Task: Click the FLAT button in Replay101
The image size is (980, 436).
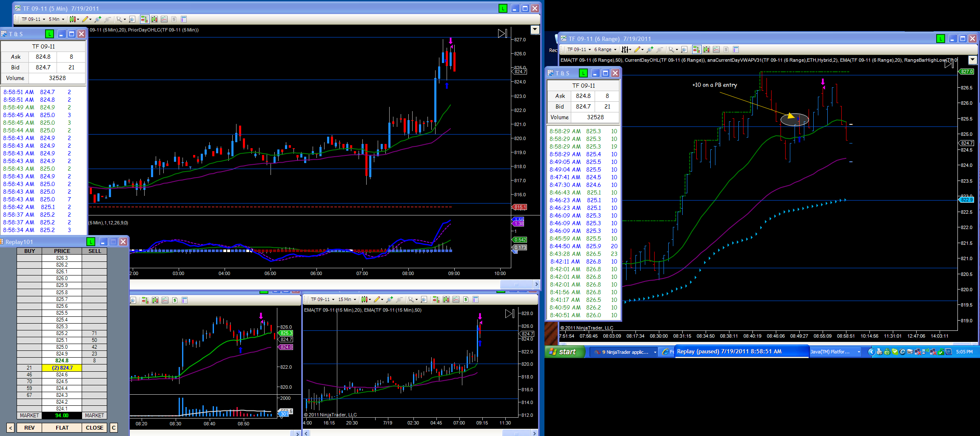Action: click(62, 427)
